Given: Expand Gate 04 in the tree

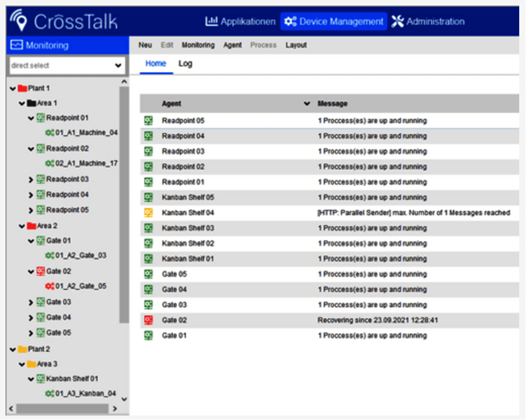Looking at the screenshot, I should tap(30, 318).
